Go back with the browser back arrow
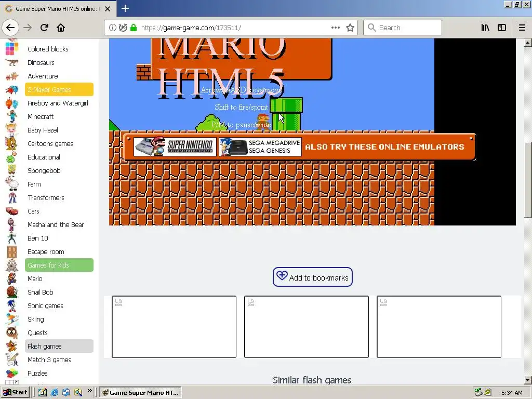The width and height of the screenshot is (532, 399). (10, 28)
